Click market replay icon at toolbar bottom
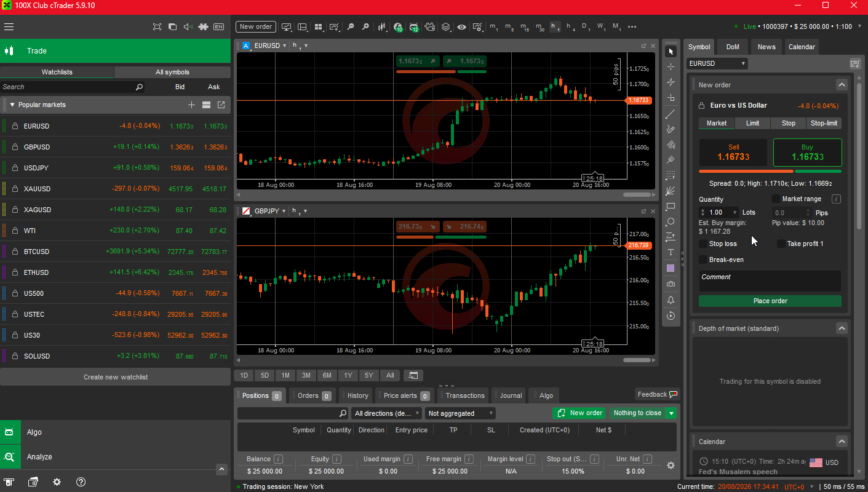 (671, 315)
